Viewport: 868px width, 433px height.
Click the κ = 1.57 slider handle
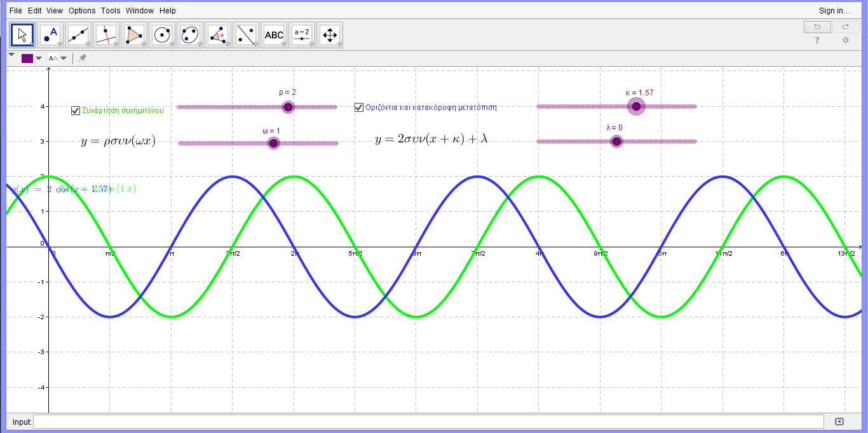(636, 106)
